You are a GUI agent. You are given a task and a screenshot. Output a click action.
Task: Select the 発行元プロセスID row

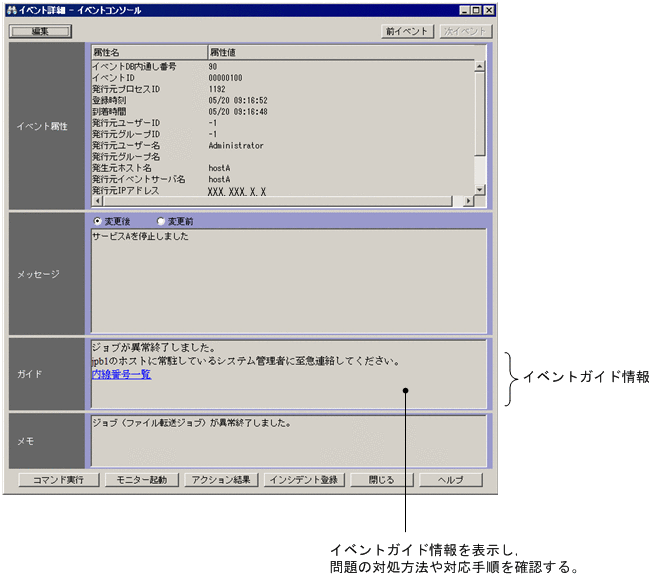point(283,89)
